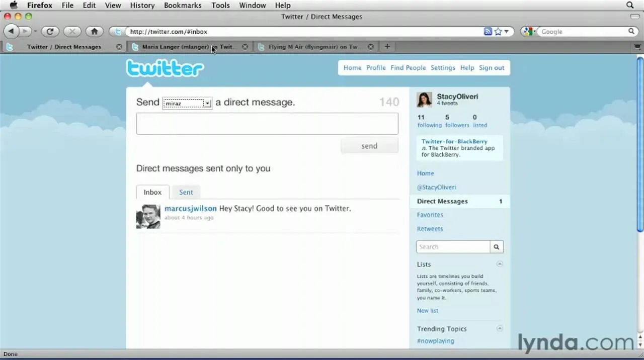
Task: Show the Sent messages tab
Action: click(x=186, y=192)
